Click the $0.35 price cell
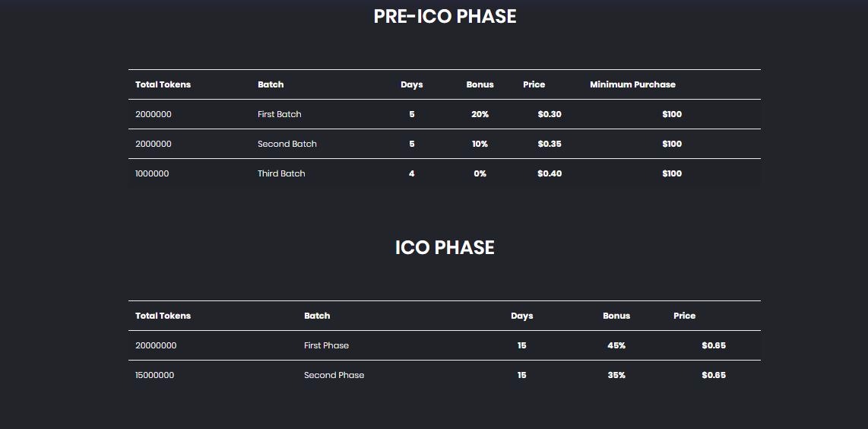The height and width of the screenshot is (429, 868). [549, 144]
